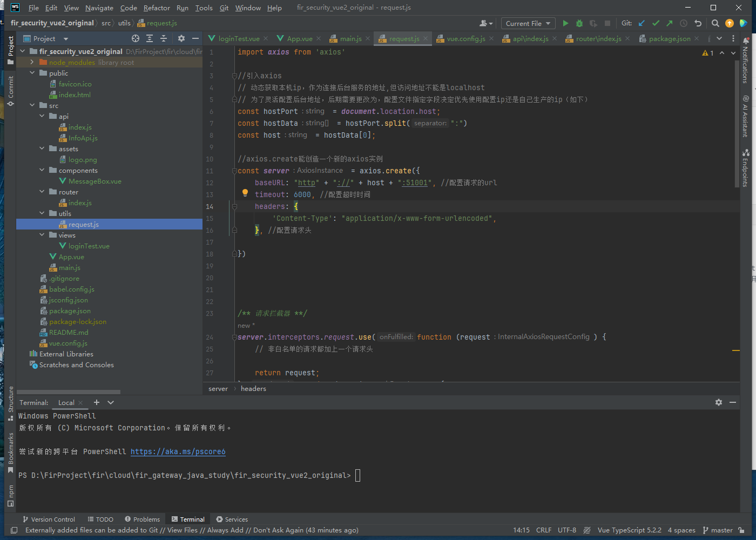
Task: Push commits with Git green arrow icon
Action: [x=670, y=23]
